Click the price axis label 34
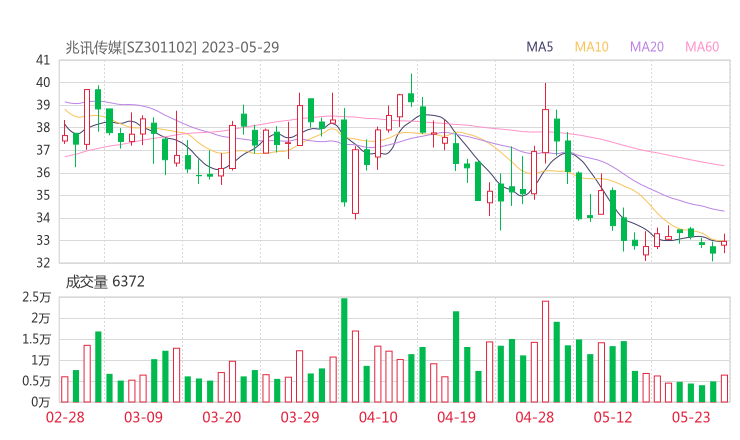The image size is (740, 440). 43,218
